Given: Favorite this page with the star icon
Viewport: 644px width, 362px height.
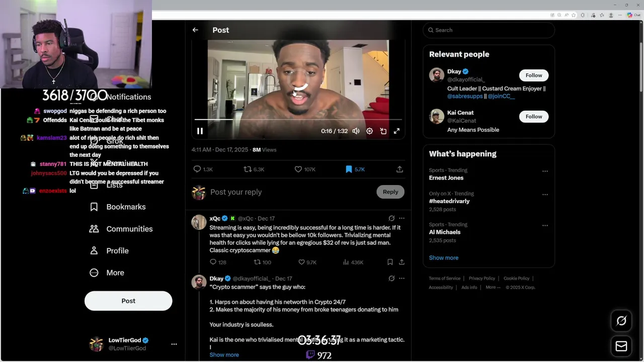Looking at the screenshot, I should coord(574,15).
